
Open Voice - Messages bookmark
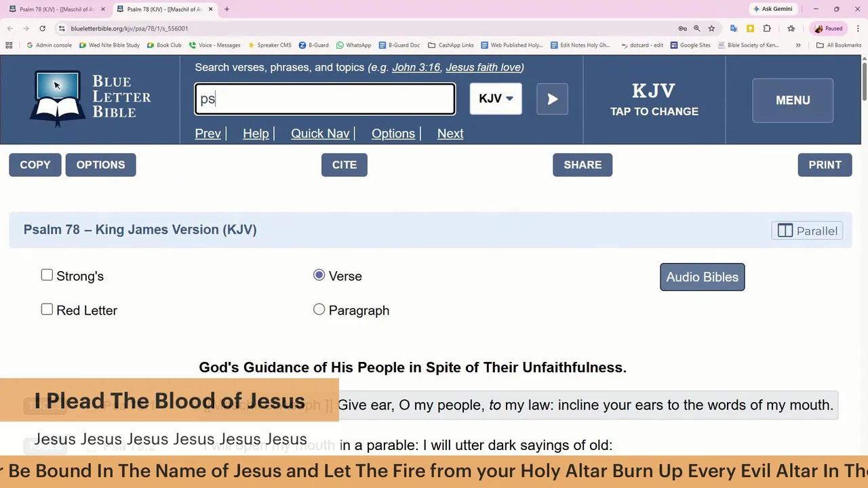(x=214, y=45)
